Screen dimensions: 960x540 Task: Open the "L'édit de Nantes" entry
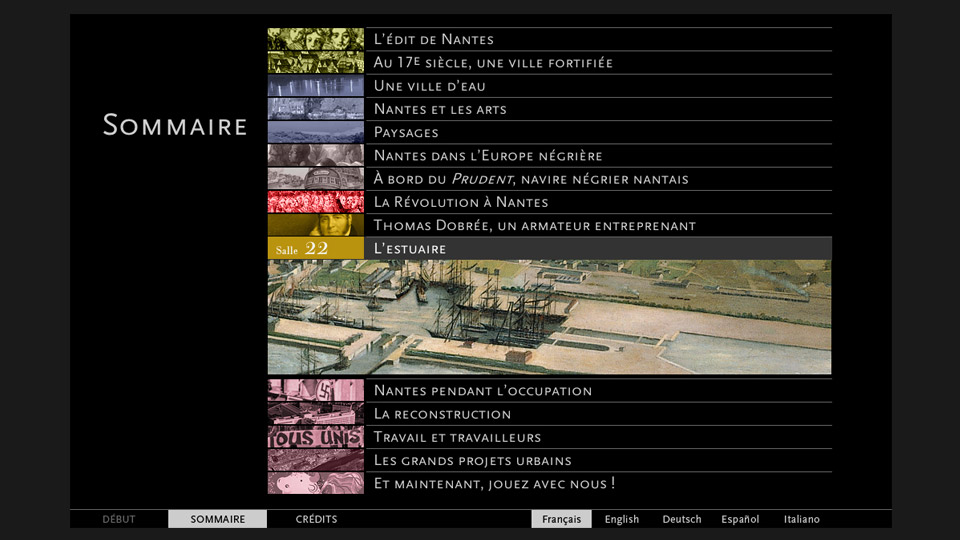(x=598, y=39)
